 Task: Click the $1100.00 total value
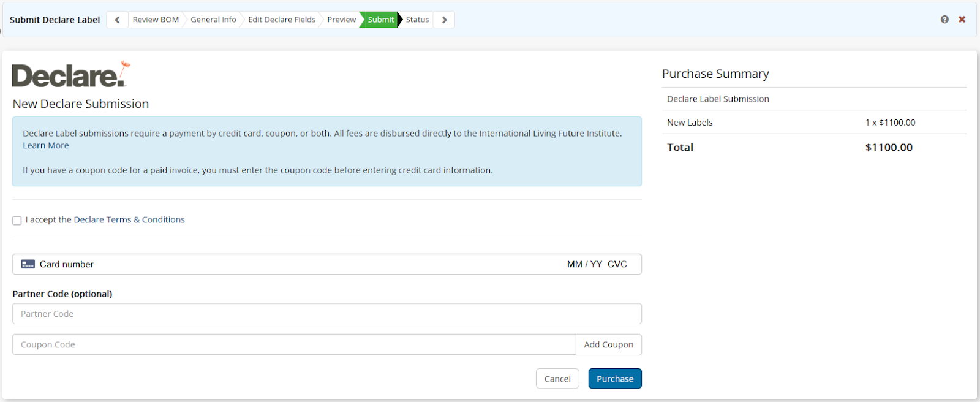pyautogui.click(x=889, y=147)
